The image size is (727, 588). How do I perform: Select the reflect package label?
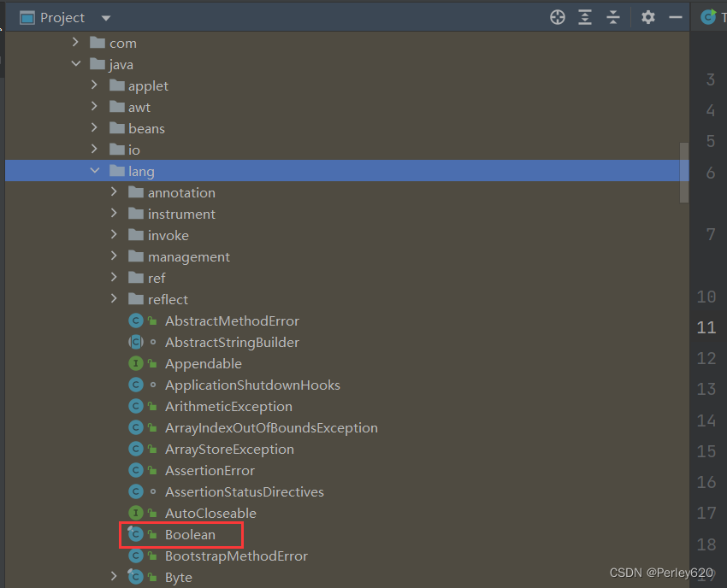click(x=168, y=299)
